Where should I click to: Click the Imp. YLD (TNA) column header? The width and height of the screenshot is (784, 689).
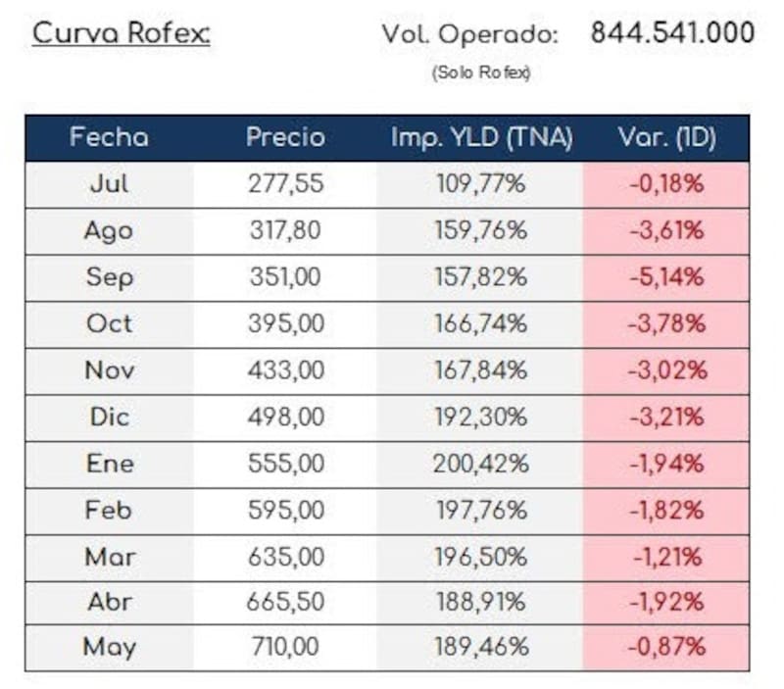(x=481, y=137)
